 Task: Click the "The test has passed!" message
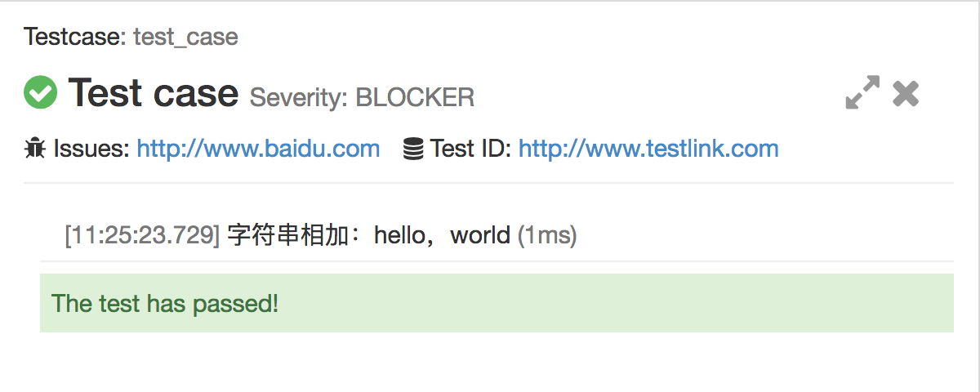(165, 304)
